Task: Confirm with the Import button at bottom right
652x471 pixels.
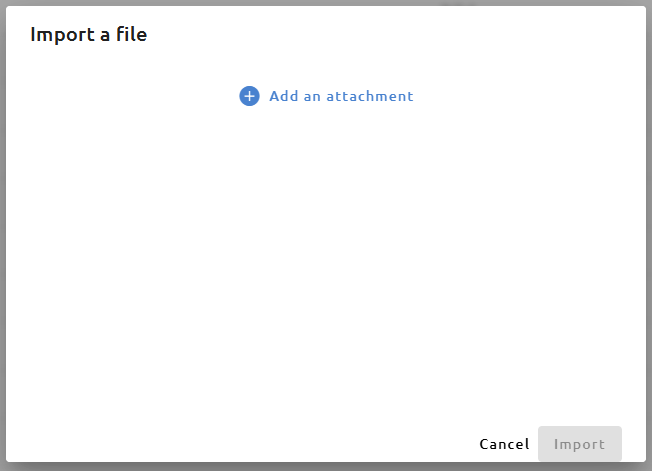Action: point(580,444)
